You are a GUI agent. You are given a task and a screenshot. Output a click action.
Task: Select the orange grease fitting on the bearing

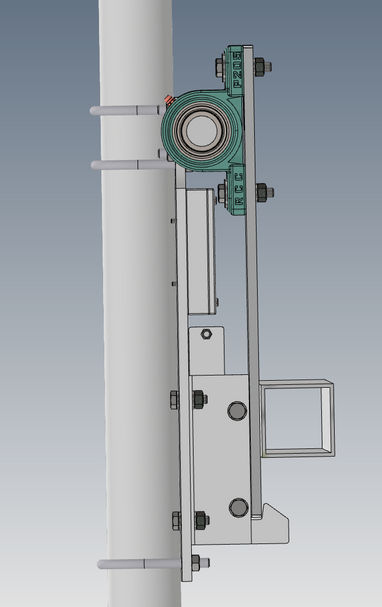tap(168, 99)
